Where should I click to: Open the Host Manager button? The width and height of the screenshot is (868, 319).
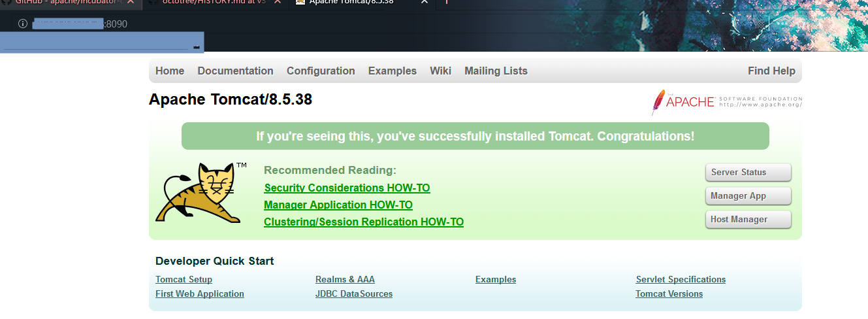coord(748,220)
